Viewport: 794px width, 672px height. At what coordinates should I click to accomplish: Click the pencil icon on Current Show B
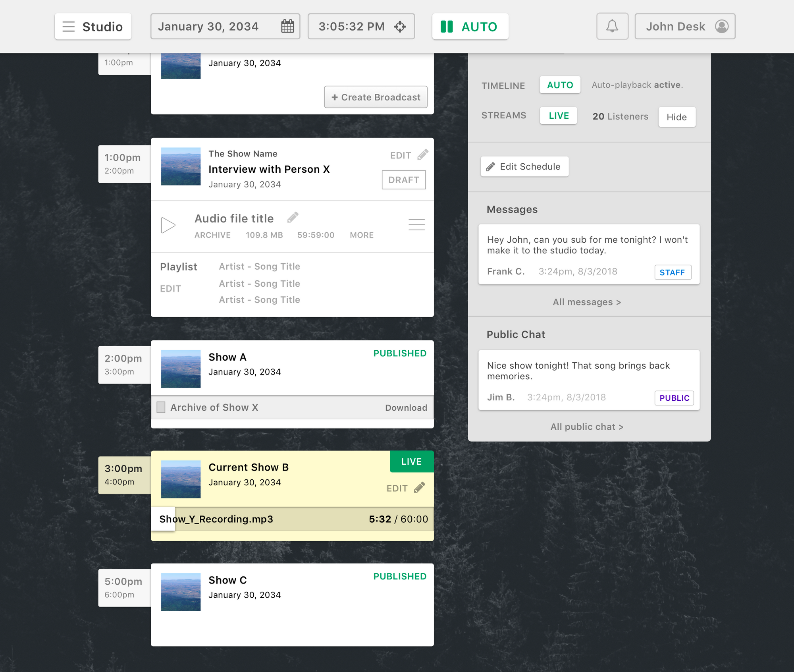coord(420,487)
